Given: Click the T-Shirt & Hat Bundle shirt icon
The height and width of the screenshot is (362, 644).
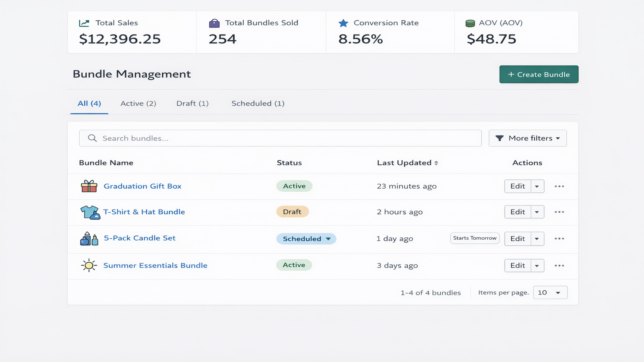Looking at the screenshot, I should 90,212.
